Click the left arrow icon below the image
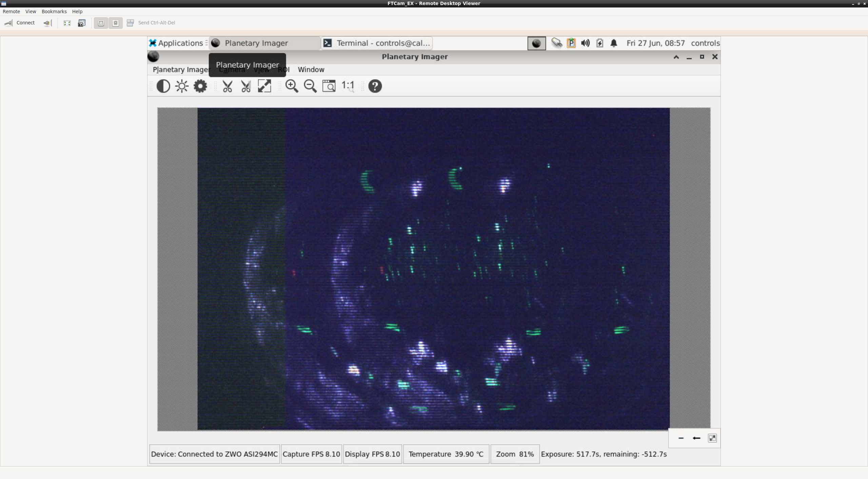Image resolution: width=868 pixels, height=479 pixels. 696,438
